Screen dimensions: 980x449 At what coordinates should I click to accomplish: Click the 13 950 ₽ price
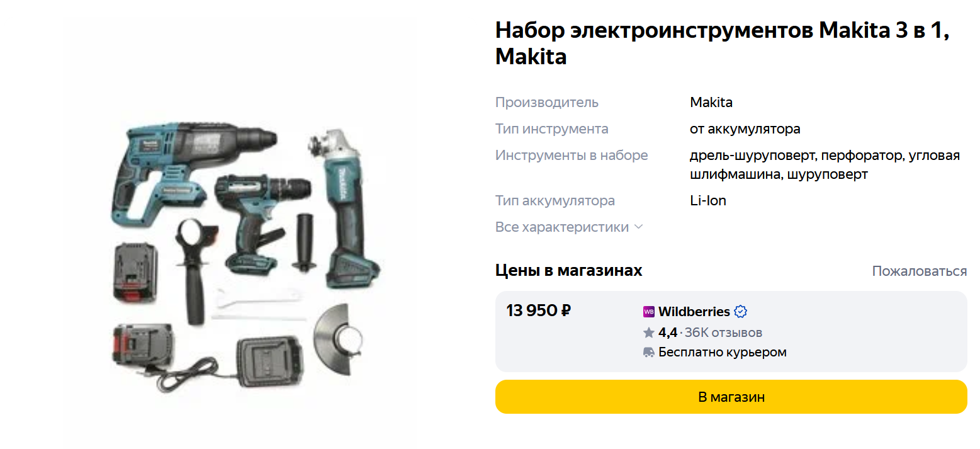(x=539, y=310)
